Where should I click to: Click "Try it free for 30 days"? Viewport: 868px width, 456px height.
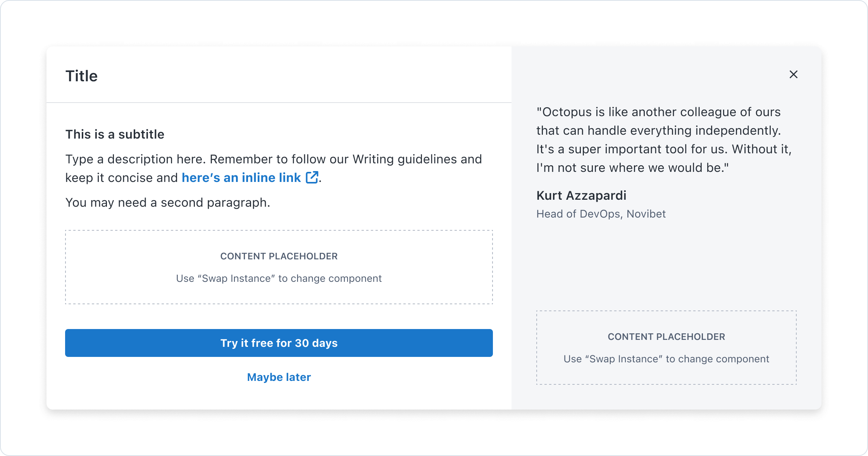point(279,343)
